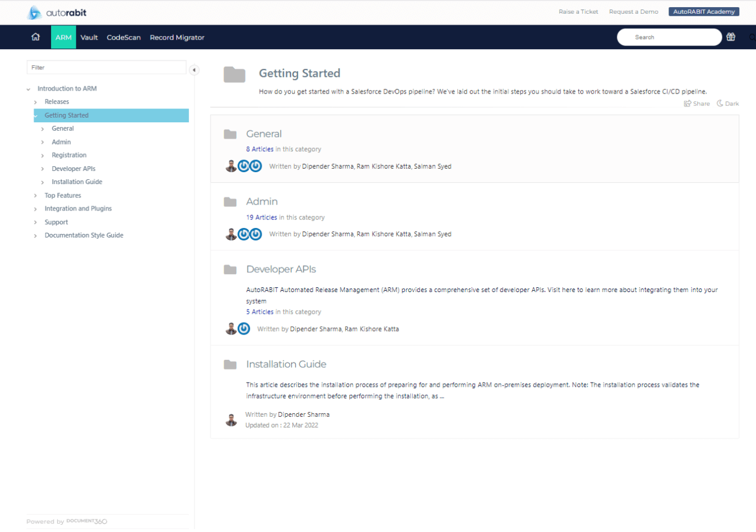Toggle Dark mode
The image size is (756, 532).
[728, 104]
